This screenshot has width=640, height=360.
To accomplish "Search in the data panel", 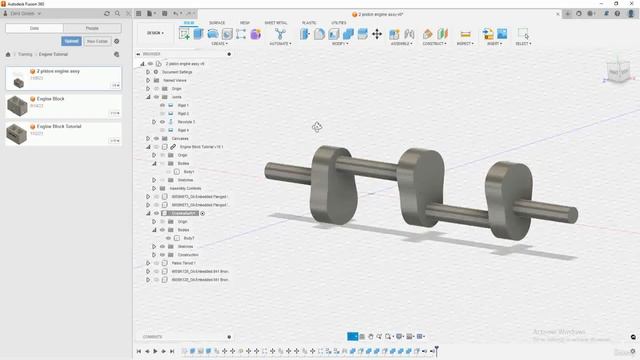I will pos(118,13).
